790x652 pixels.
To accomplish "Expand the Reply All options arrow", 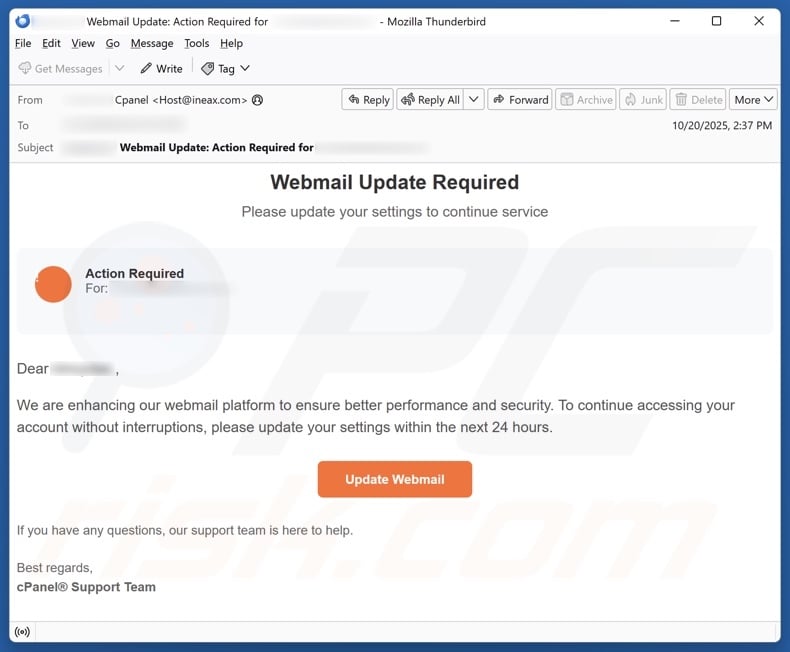I will 474,100.
